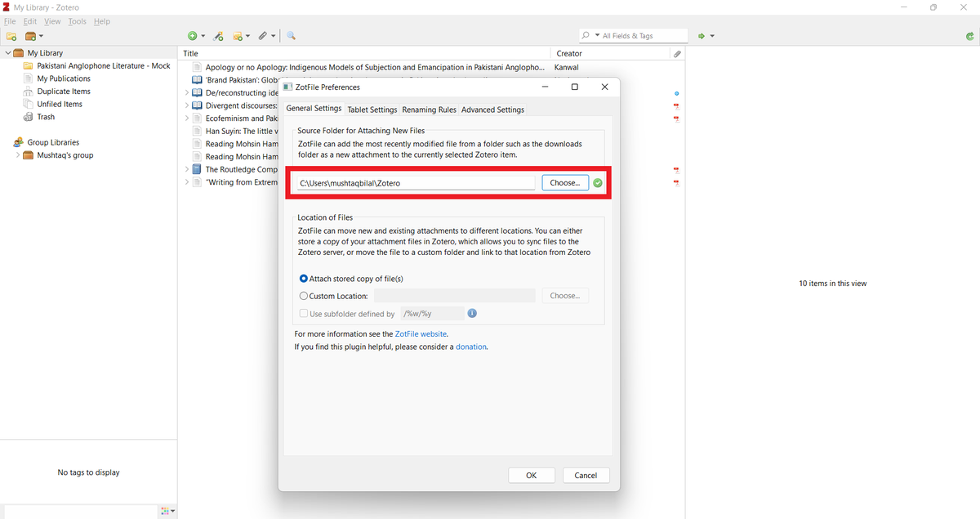Image resolution: width=980 pixels, height=519 pixels.
Task: Select the Custom Location radio button
Action: 304,296
